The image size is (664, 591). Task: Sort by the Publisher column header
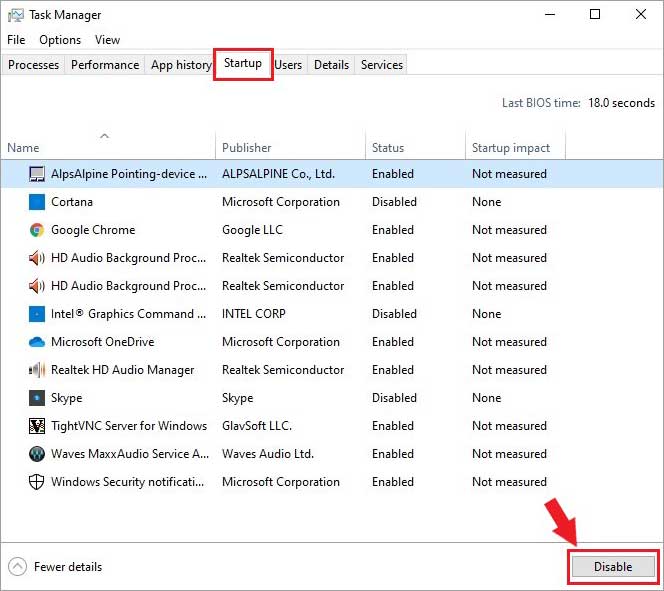click(290, 147)
